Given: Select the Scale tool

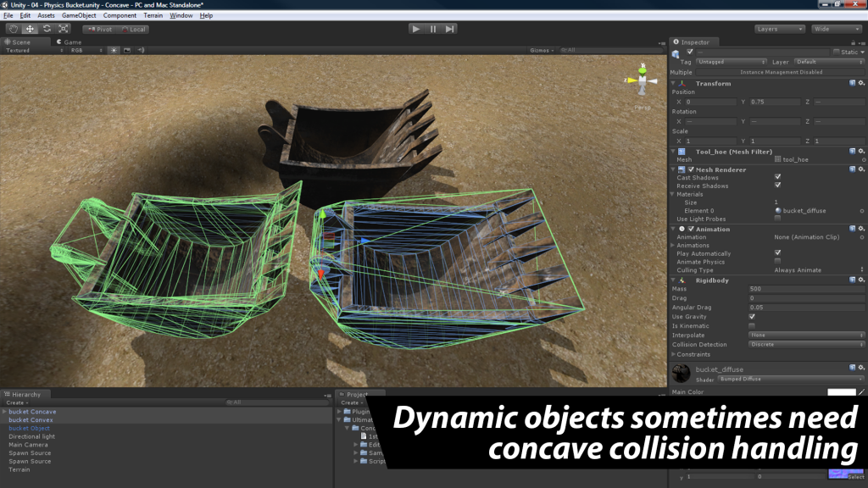Looking at the screenshot, I should point(64,28).
